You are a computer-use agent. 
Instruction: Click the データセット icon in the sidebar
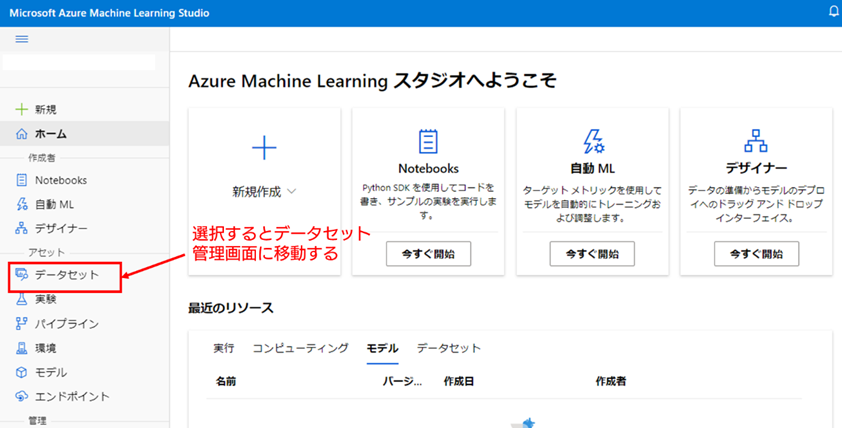click(21, 274)
